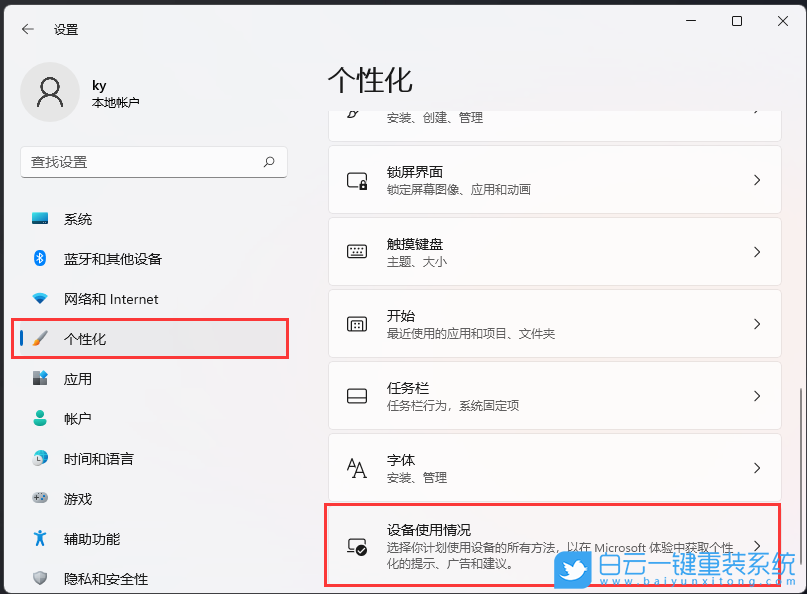Viewport: 807px width, 594px height.
Task: Expand the 任务栏 row using its arrow
Action: (757, 395)
